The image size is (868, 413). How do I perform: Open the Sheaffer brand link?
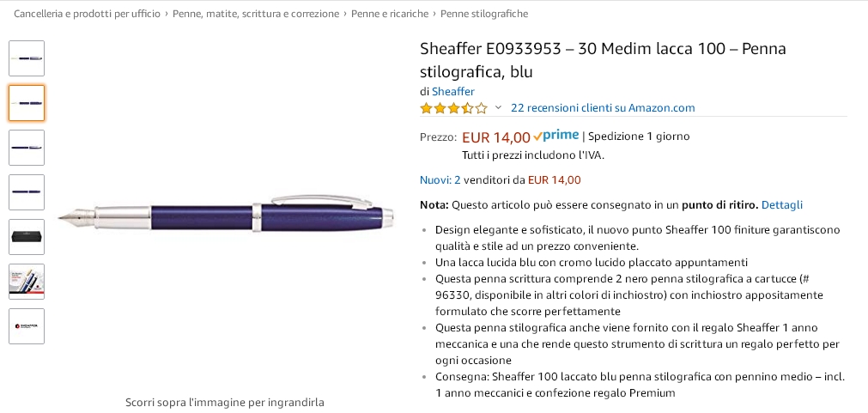point(452,91)
